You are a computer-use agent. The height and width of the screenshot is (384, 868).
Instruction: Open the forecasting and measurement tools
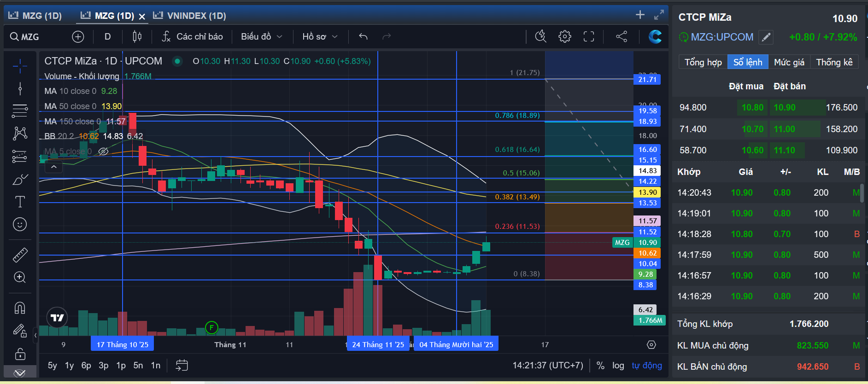pyautogui.click(x=20, y=157)
